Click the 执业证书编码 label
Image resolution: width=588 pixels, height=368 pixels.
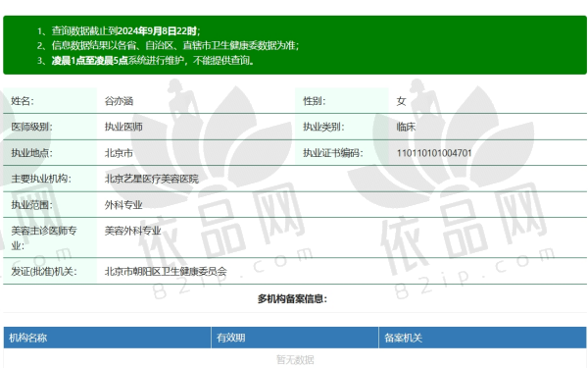coord(333,153)
